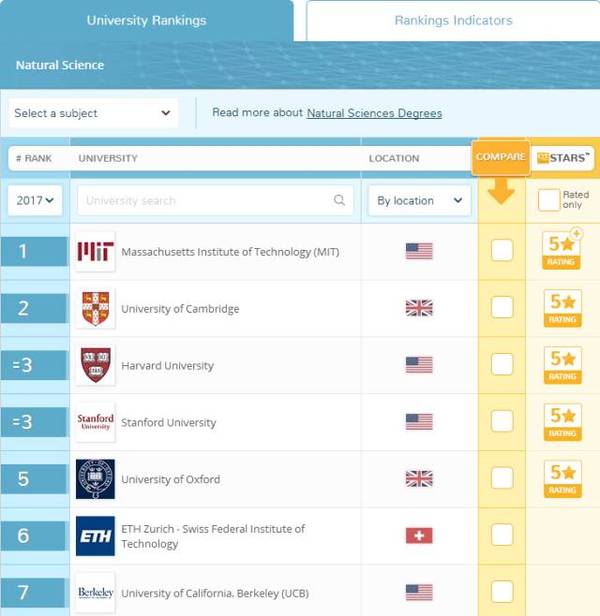Click the search magnifier icon
The width and height of the screenshot is (600, 616).
click(339, 200)
